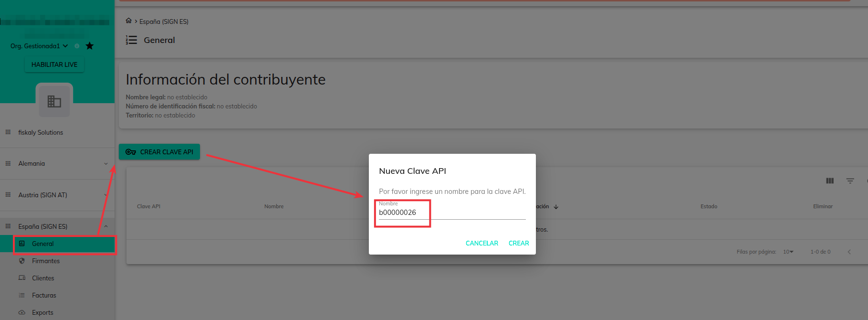Collapse the España (SIGN ES) section
The width and height of the screenshot is (868, 320).
coord(105,226)
